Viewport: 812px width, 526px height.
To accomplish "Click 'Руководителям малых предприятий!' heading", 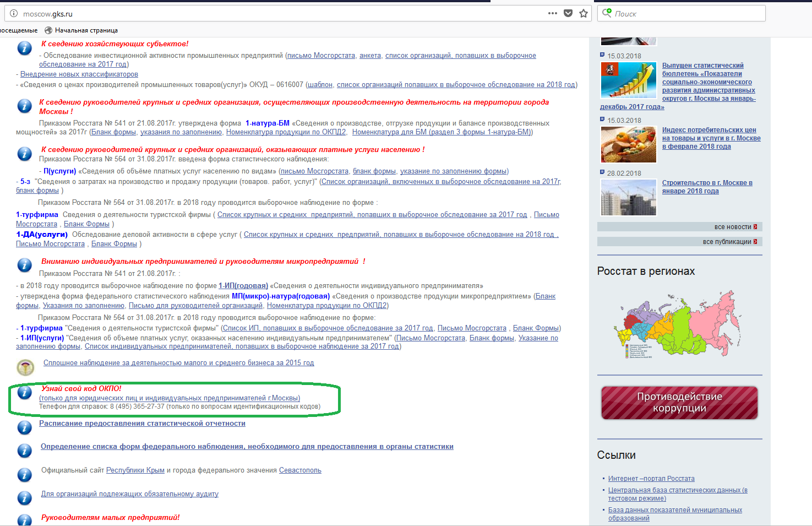I will (111, 518).
